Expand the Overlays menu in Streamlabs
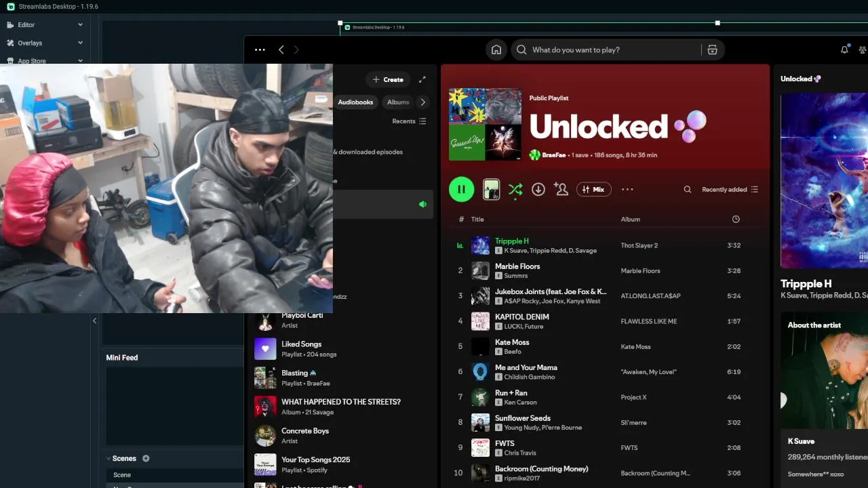868x488 pixels. pos(45,43)
